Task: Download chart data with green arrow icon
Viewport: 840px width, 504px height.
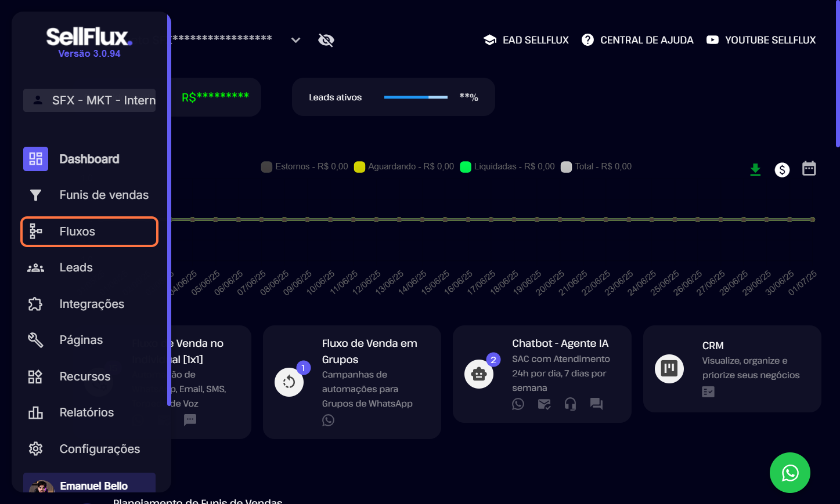Action: [x=755, y=169]
